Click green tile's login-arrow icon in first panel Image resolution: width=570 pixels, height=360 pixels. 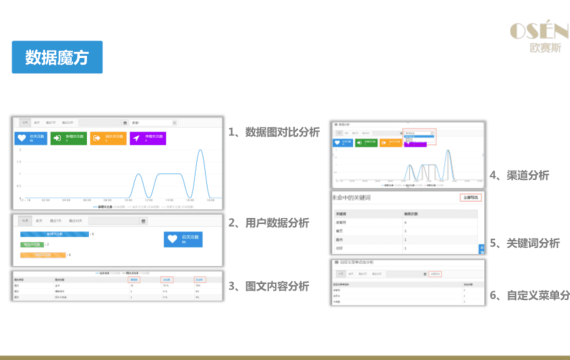pos(57,138)
